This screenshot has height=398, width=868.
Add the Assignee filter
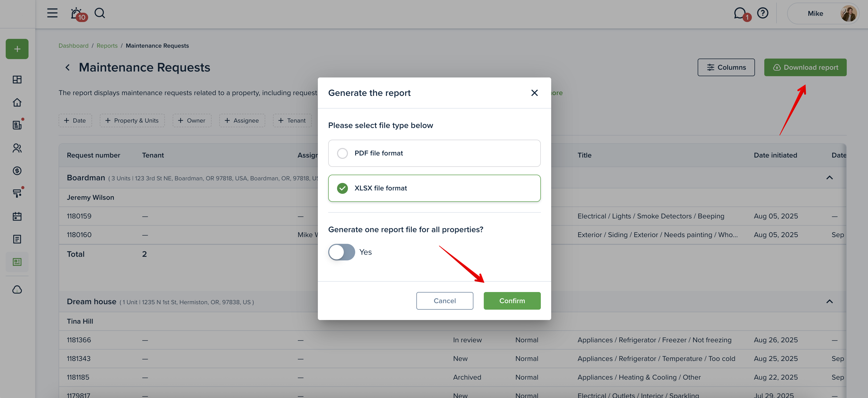pos(242,120)
